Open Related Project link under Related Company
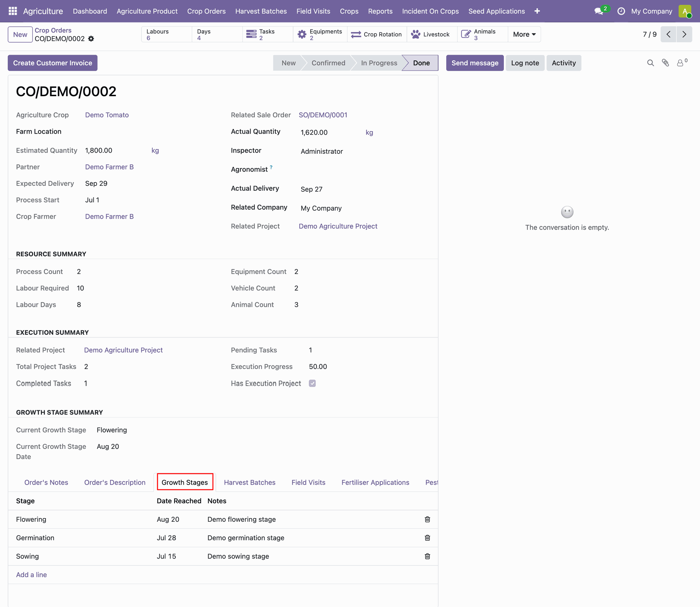The image size is (700, 607). coord(338,226)
